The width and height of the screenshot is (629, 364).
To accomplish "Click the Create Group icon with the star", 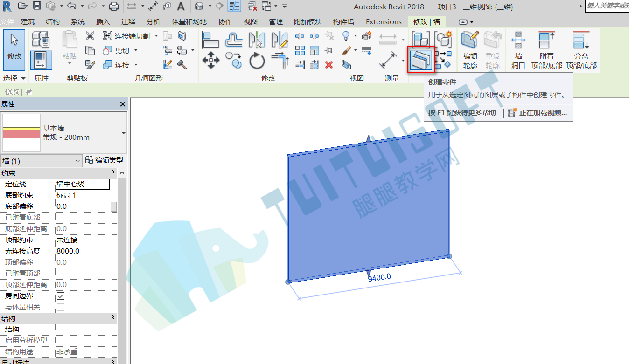I will coord(443,39).
